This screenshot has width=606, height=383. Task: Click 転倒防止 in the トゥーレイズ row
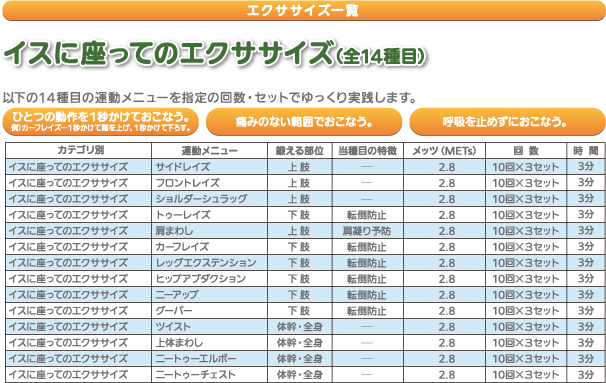click(x=367, y=215)
